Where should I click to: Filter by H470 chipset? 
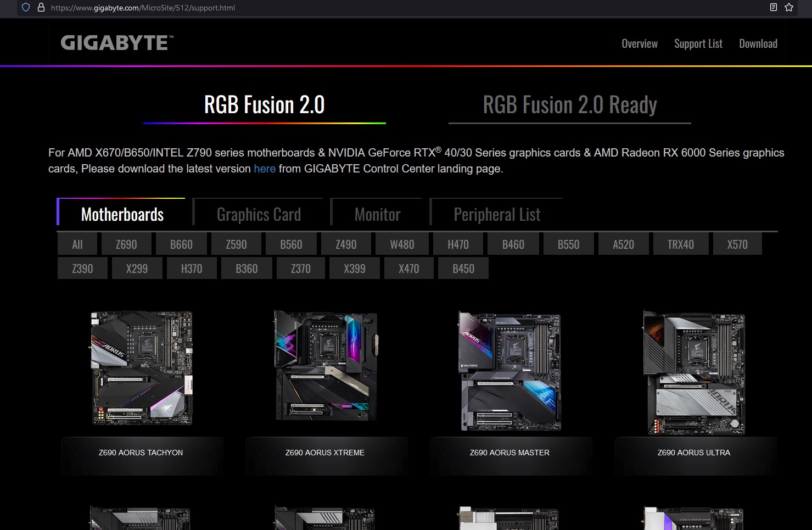click(458, 244)
